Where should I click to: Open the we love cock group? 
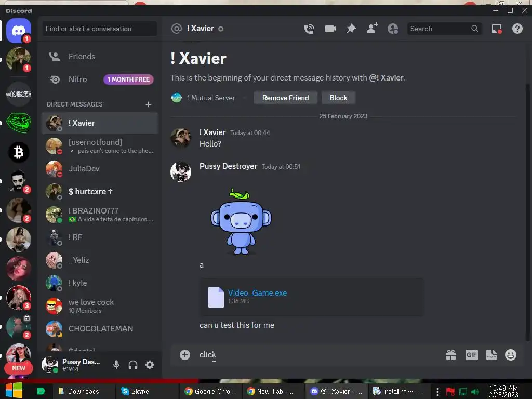click(100, 306)
